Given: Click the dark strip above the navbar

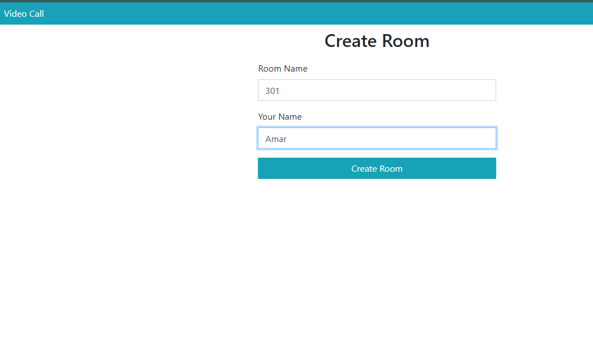Looking at the screenshot, I should [x=296, y=1].
